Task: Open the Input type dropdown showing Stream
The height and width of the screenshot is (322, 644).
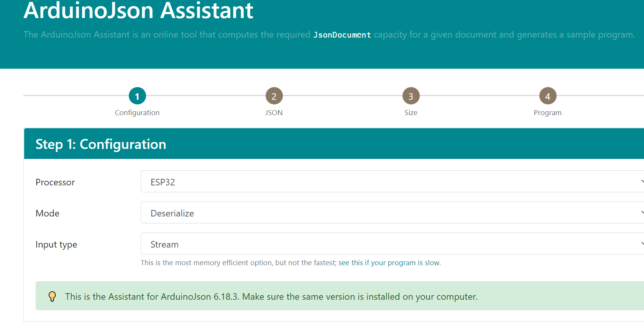Action: (x=392, y=244)
